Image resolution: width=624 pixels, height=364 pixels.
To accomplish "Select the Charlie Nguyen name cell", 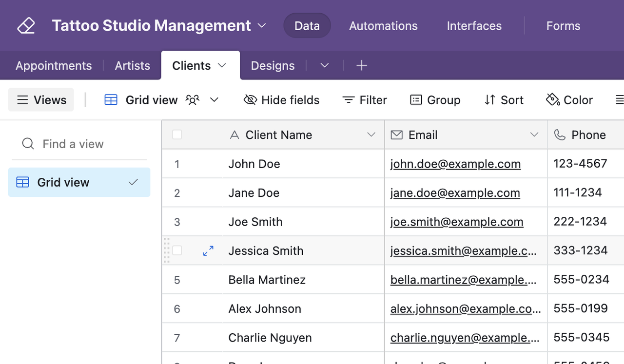I will coord(303,338).
